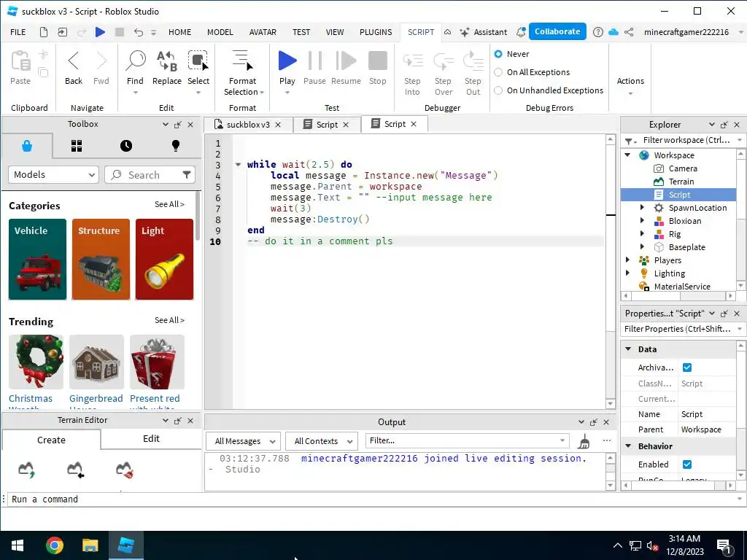Click the first terrain Generate tool icon

coord(26,470)
